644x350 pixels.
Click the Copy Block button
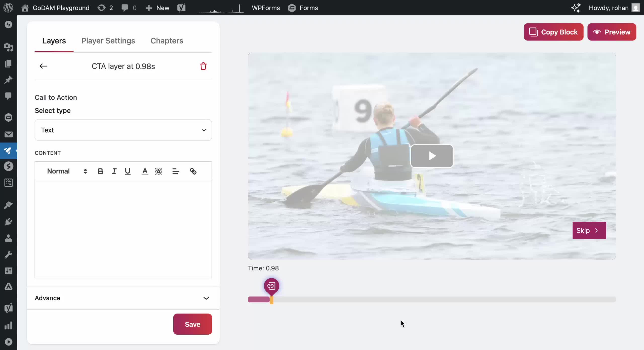pyautogui.click(x=553, y=32)
